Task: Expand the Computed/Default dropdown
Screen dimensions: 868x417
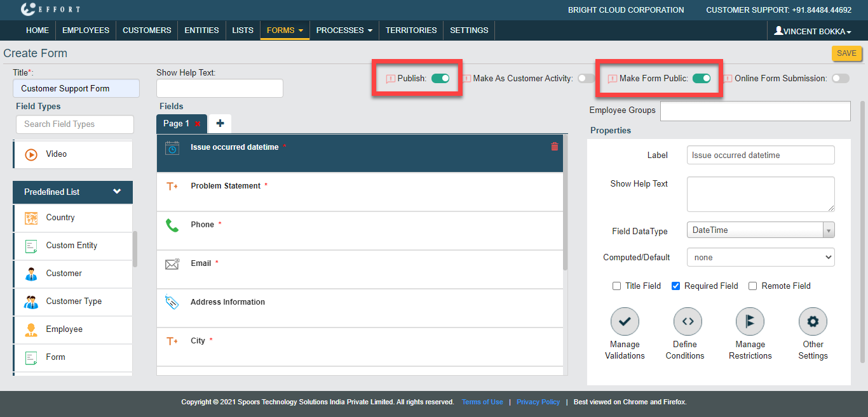Action: tap(761, 258)
